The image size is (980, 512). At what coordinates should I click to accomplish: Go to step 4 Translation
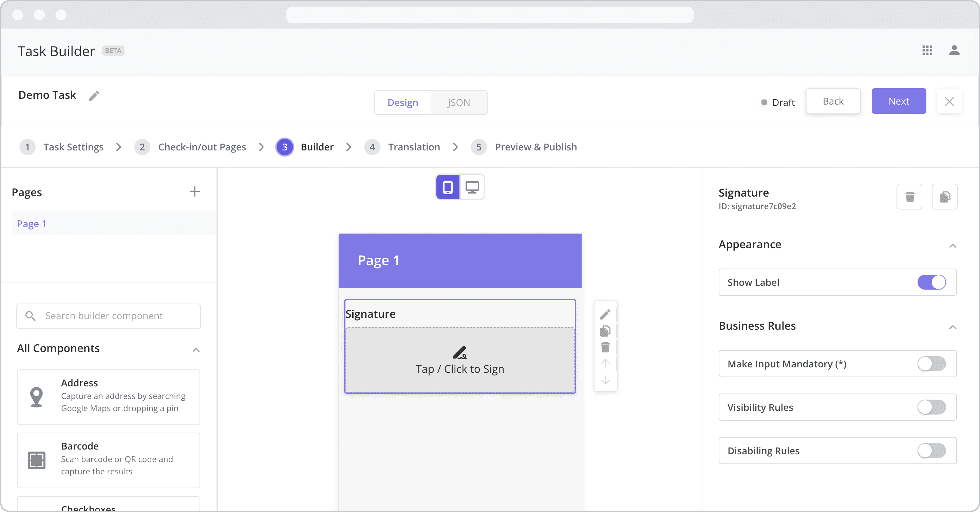(x=402, y=147)
